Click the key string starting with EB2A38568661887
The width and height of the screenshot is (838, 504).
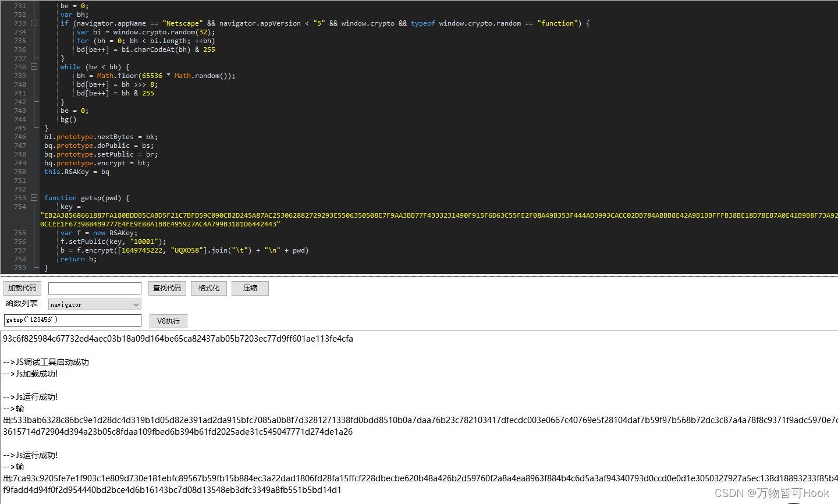pos(439,219)
